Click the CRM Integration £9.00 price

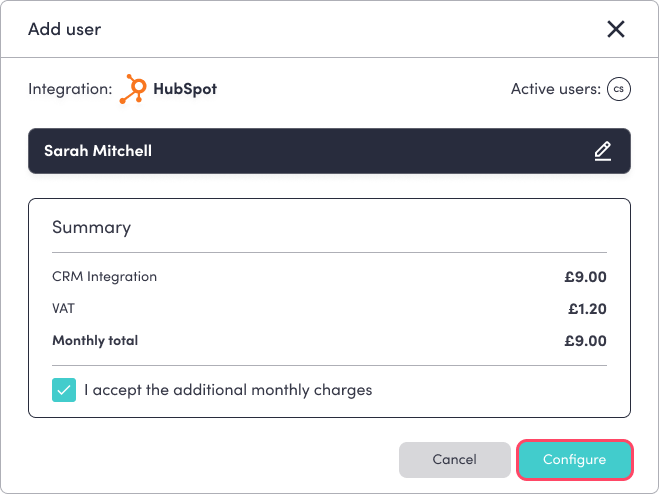point(585,277)
